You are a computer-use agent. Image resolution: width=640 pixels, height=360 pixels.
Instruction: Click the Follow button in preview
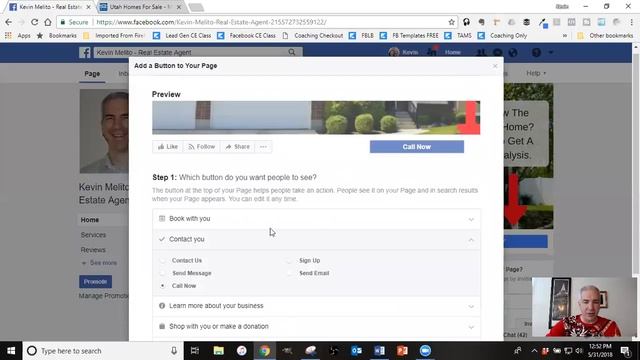tap(202, 147)
